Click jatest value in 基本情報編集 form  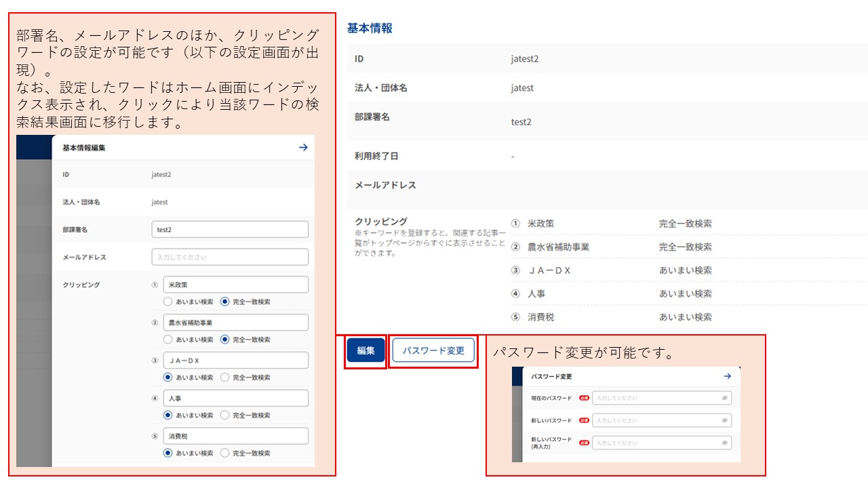click(159, 203)
